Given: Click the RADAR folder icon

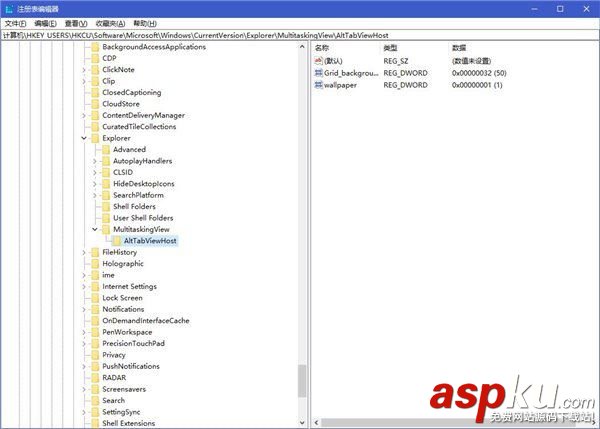Looking at the screenshot, I should point(95,378).
